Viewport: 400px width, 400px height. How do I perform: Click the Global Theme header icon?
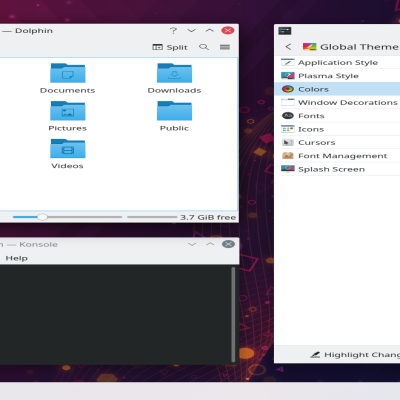tap(309, 47)
